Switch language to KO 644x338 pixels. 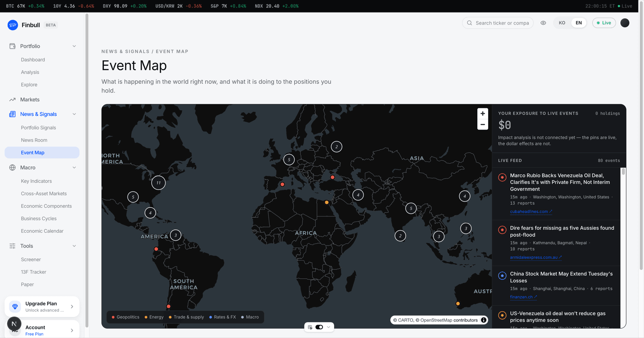click(x=562, y=23)
